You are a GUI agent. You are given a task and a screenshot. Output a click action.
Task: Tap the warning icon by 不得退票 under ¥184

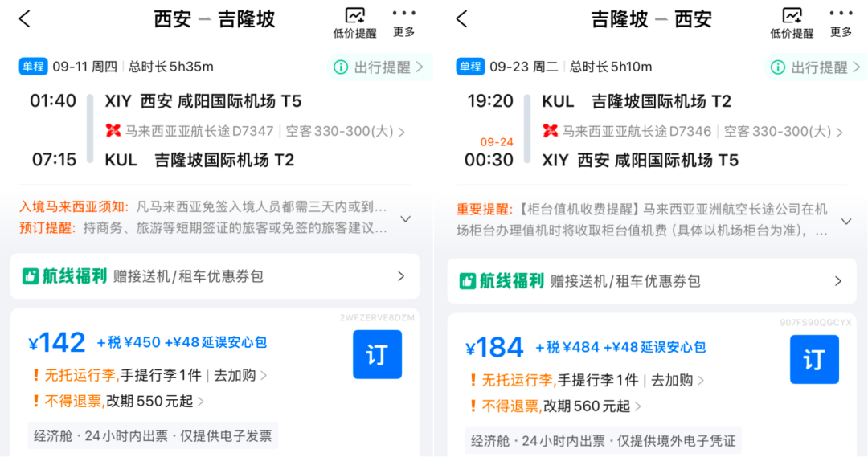point(473,406)
